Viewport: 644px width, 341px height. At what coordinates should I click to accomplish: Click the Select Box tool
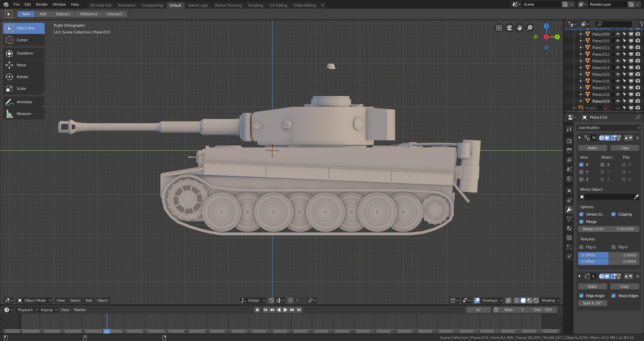[24, 28]
